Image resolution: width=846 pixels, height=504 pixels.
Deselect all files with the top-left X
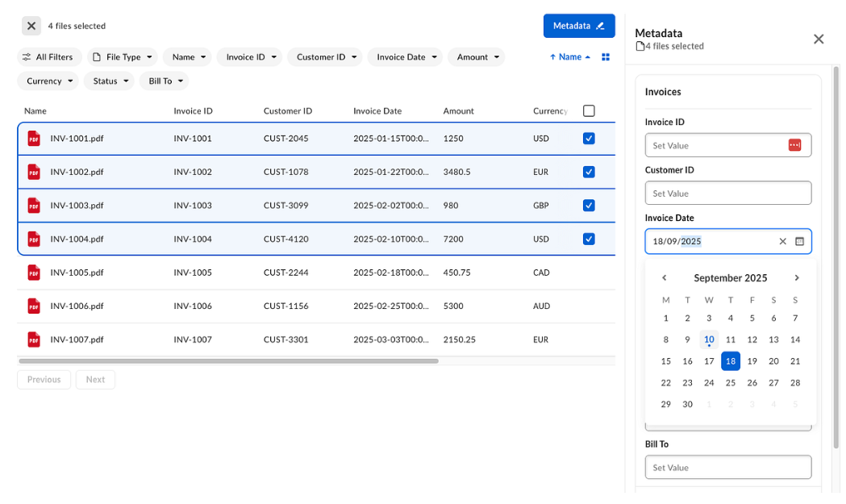click(x=31, y=25)
